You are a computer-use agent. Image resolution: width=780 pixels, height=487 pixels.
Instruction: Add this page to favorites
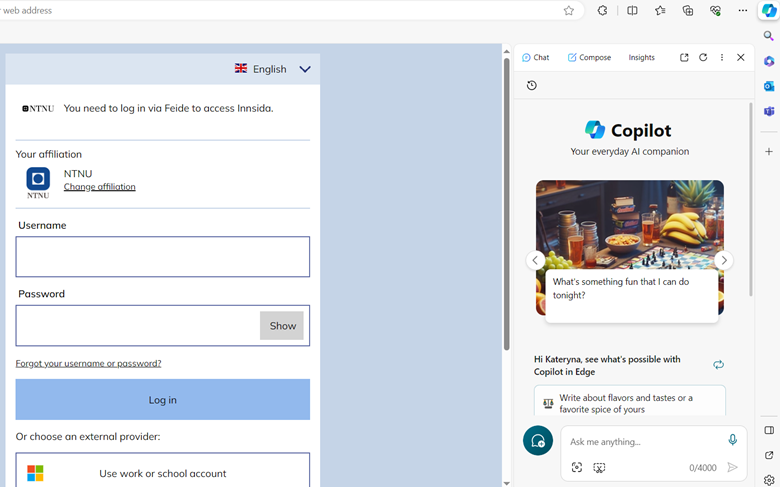point(569,11)
